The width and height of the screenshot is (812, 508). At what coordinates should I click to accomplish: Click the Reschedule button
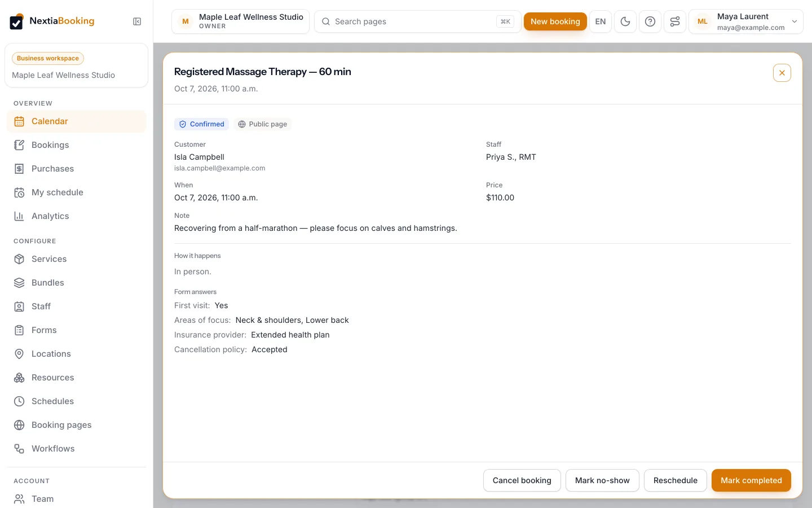click(676, 480)
